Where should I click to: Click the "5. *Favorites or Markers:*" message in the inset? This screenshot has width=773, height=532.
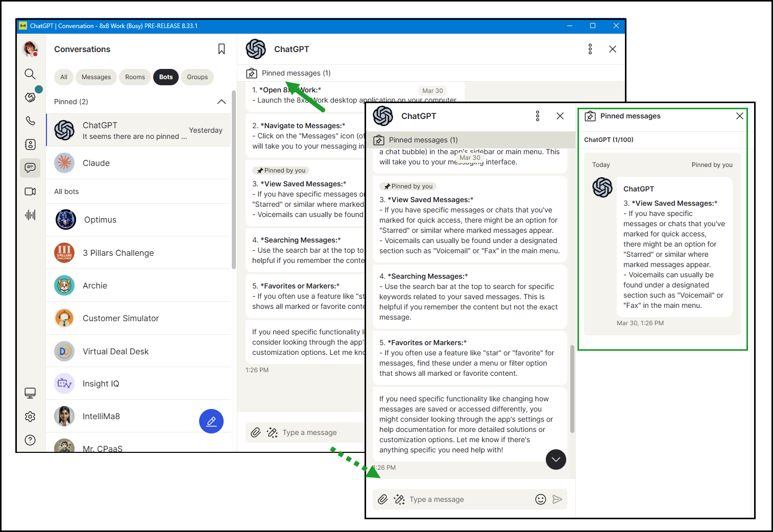click(x=471, y=357)
